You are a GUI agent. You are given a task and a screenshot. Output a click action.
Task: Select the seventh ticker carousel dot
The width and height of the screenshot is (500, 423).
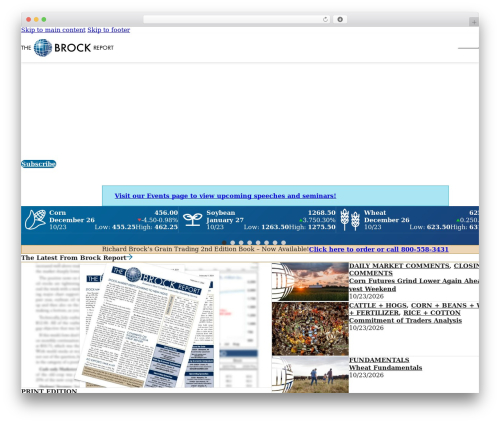pos(275,243)
